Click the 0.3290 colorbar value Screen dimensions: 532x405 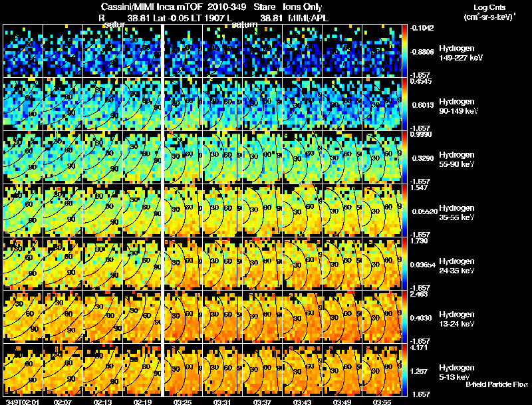point(422,158)
